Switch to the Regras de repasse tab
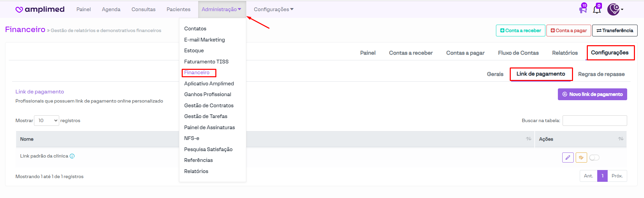 (x=601, y=74)
